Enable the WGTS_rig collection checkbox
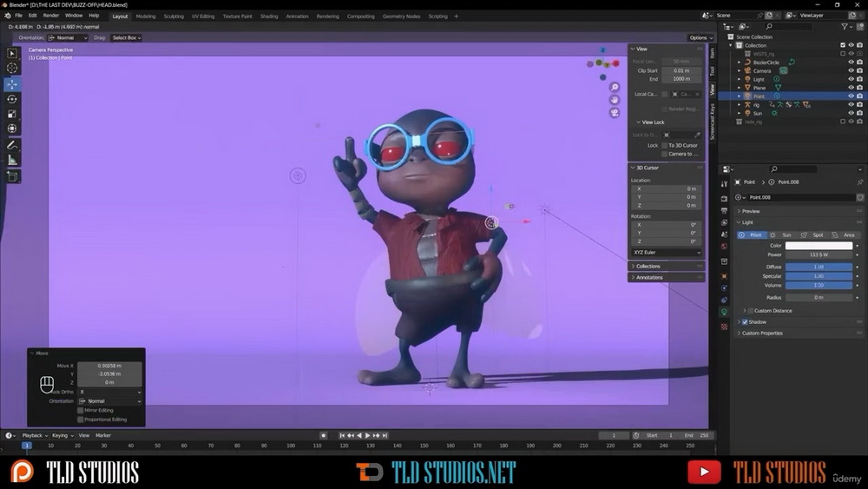The width and height of the screenshot is (868, 489). pos(843,54)
